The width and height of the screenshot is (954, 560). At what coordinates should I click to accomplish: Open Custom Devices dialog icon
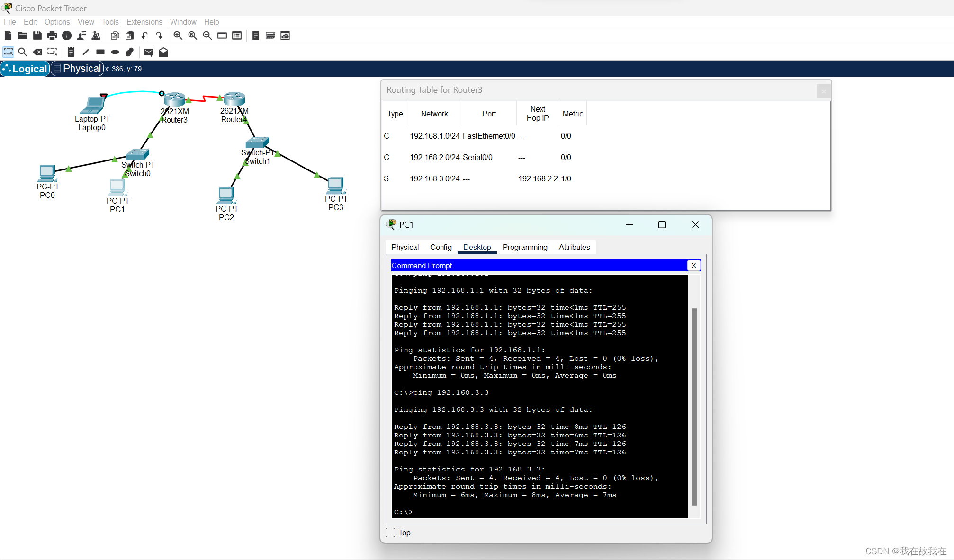237,36
